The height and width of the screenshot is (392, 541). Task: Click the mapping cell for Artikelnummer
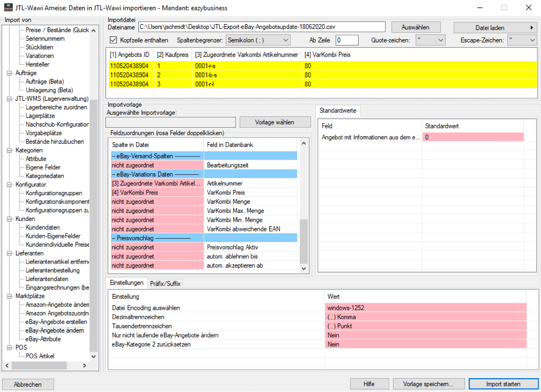click(157, 184)
